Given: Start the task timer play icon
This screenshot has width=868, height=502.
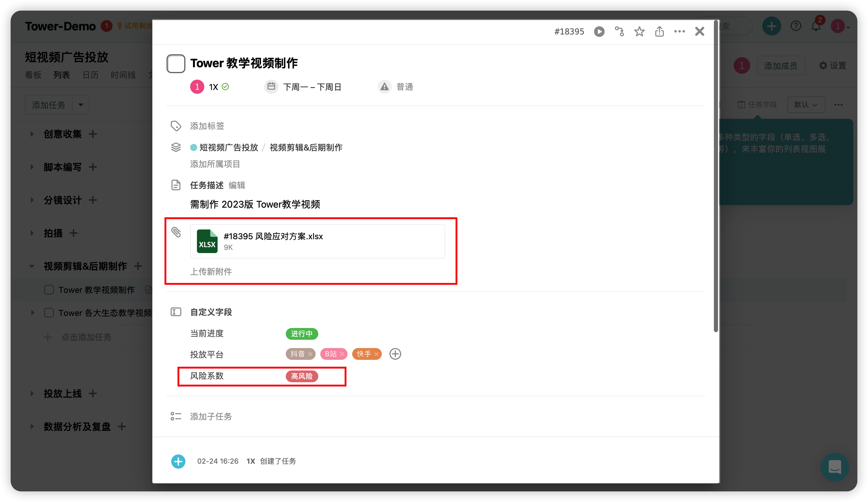Looking at the screenshot, I should pos(599,31).
